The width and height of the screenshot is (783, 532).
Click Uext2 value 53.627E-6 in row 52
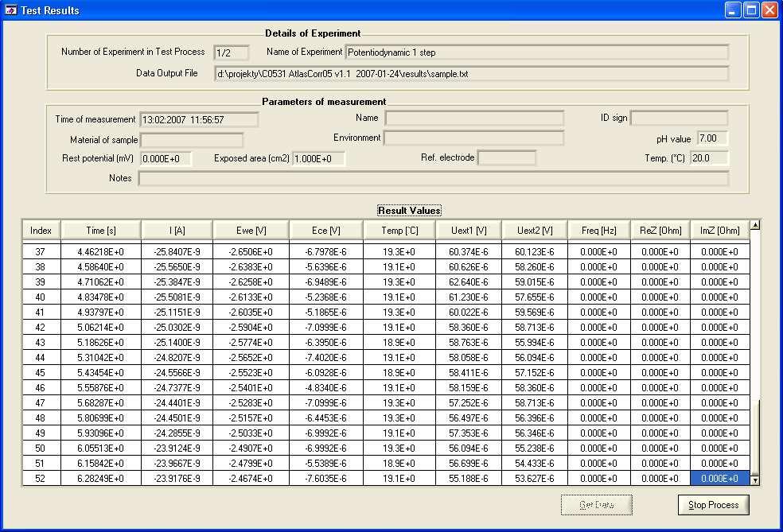pyautogui.click(x=534, y=478)
